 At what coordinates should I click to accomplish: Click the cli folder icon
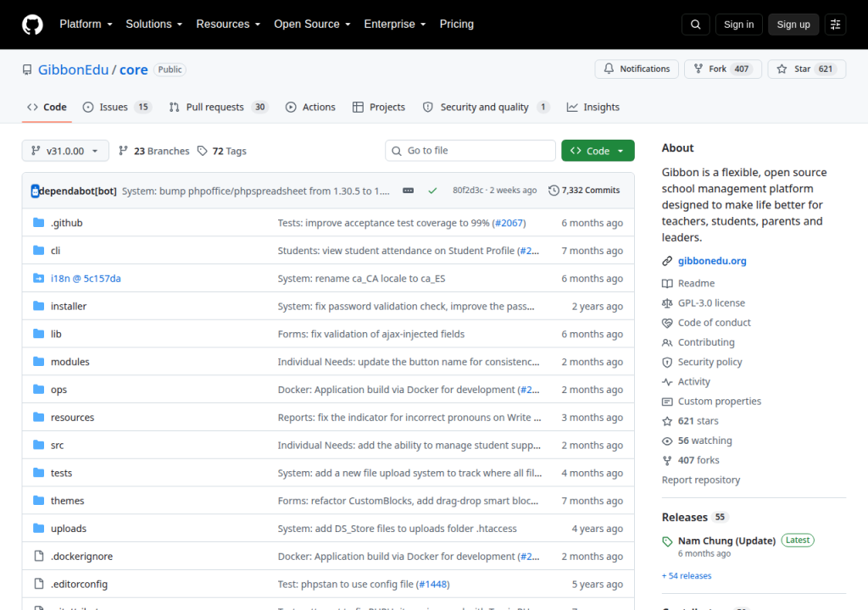click(x=38, y=250)
